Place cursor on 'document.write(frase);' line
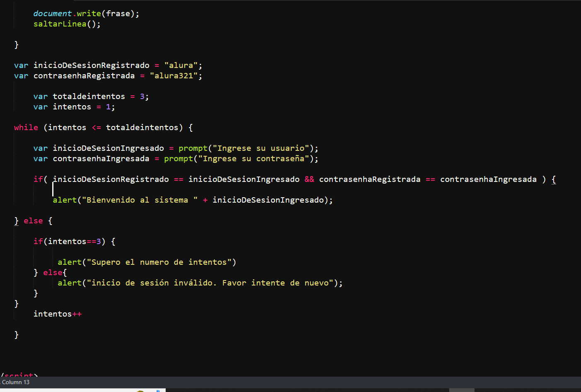581x392 pixels. (86, 14)
